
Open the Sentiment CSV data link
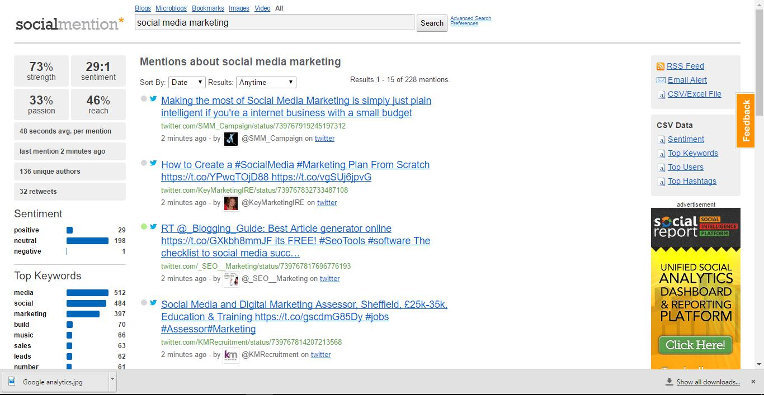[x=686, y=139]
